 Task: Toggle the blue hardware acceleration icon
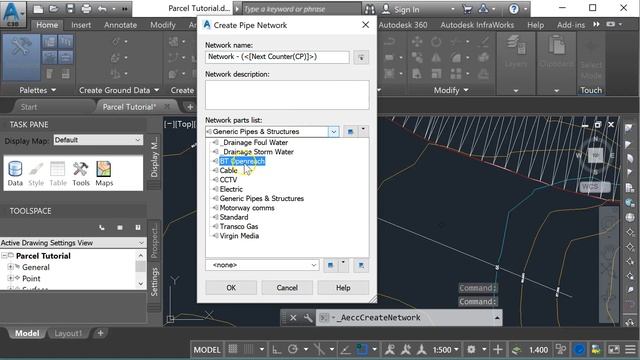click(x=579, y=349)
